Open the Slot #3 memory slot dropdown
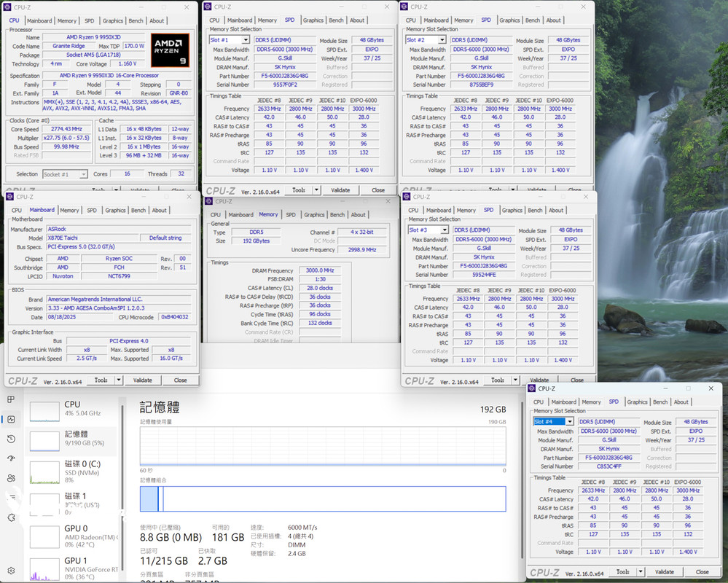This screenshot has width=728, height=583. click(x=445, y=230)
